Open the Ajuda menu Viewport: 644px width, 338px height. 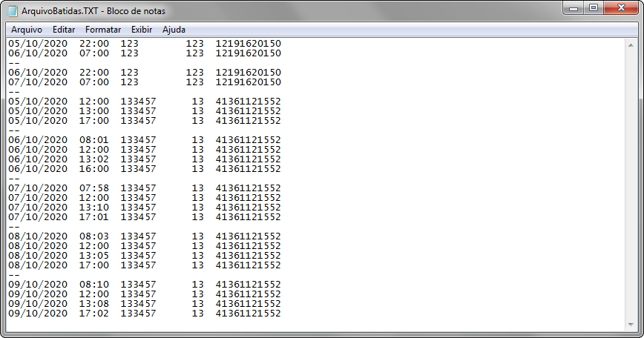click(x=174, y=30)
